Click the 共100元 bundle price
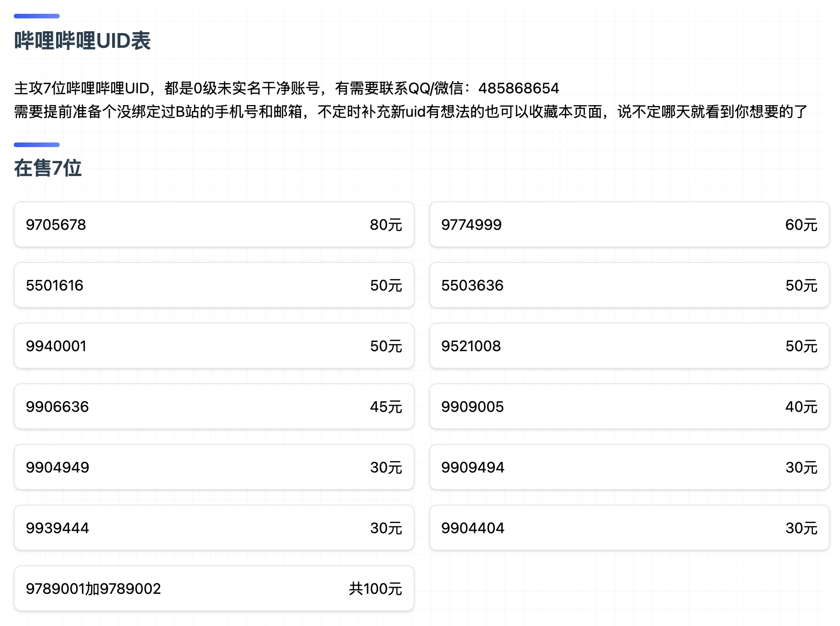 [x=375, y=589]
